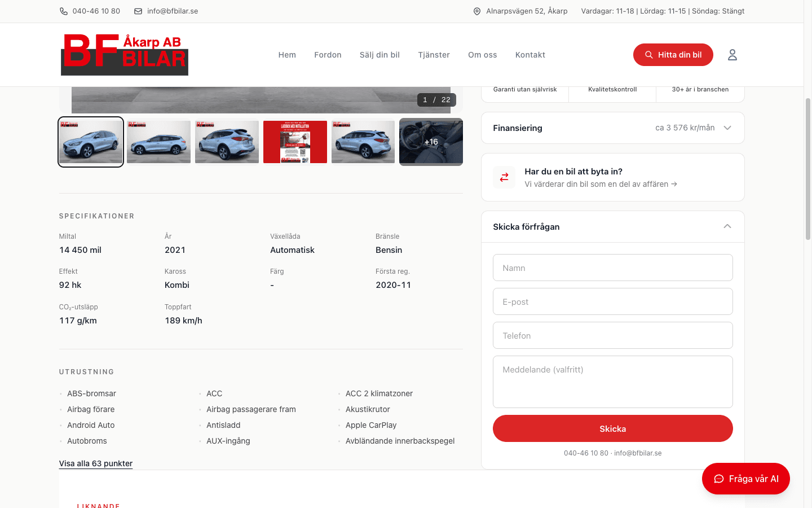812x508 pixels.
Task: Click Visa alla 63 punkter link
Action: click(x=96, y=463)
